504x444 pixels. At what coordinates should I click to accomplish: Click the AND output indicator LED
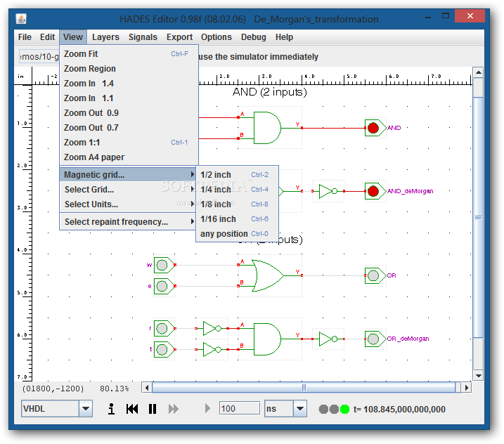click(373, 128)
